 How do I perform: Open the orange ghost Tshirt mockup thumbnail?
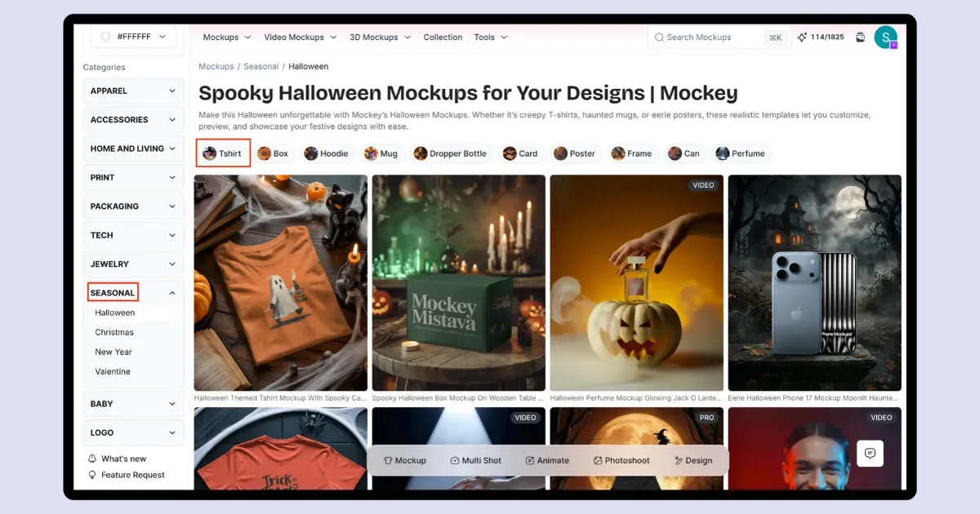[x=281, y=282]
